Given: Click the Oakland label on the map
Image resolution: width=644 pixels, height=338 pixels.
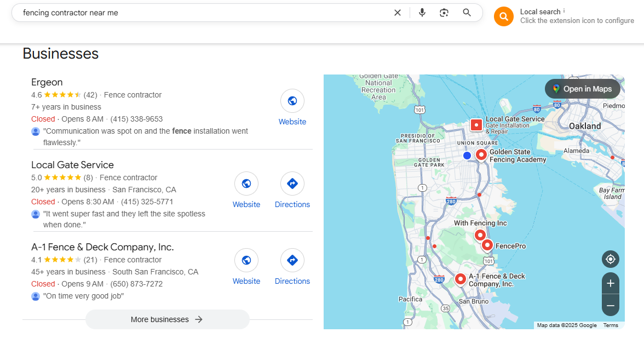Looking at the screenshot, I should coord(585,126).
